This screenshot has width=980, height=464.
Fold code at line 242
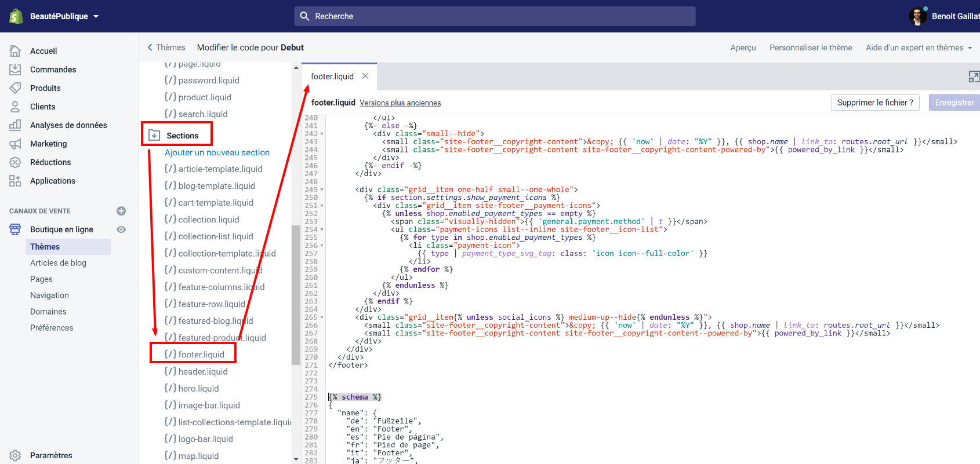(322, 134)
